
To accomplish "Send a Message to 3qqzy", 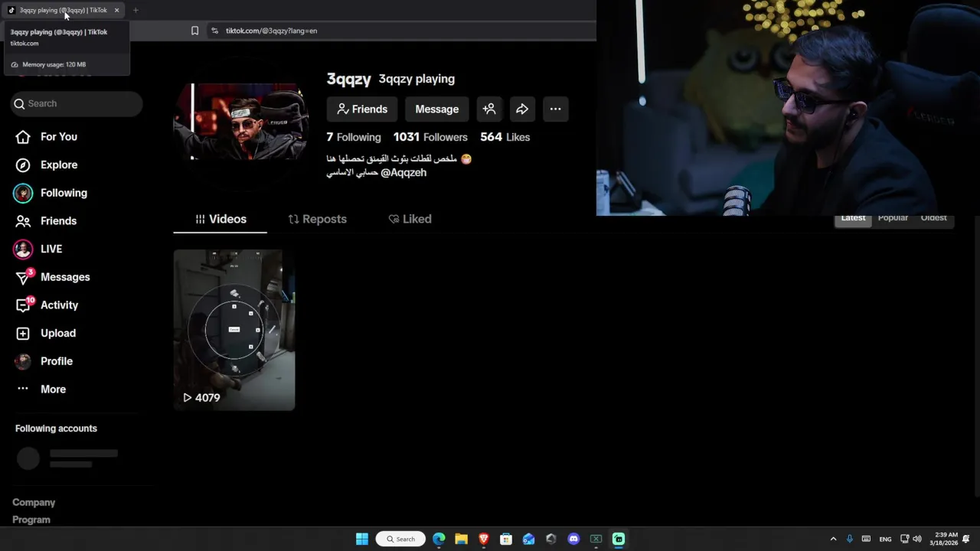I will tap(436, 109).
